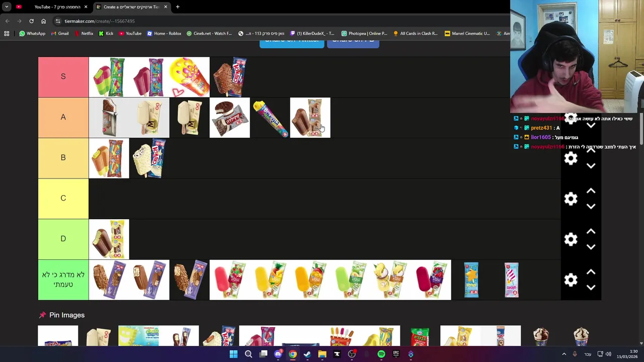Select the Create a Tier tab
The width and height of the screenshot is (644, 362).
tap(131, 7)
